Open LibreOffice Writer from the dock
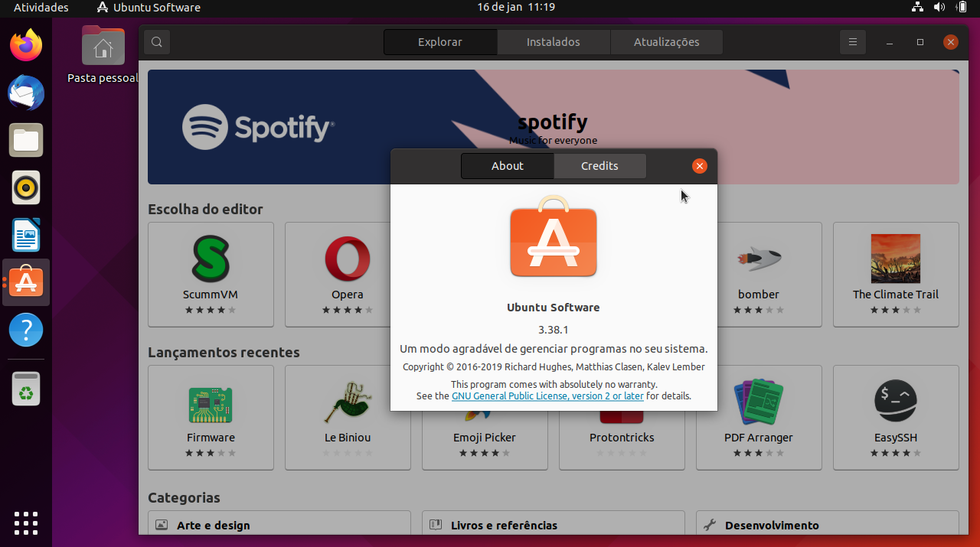 26,235
